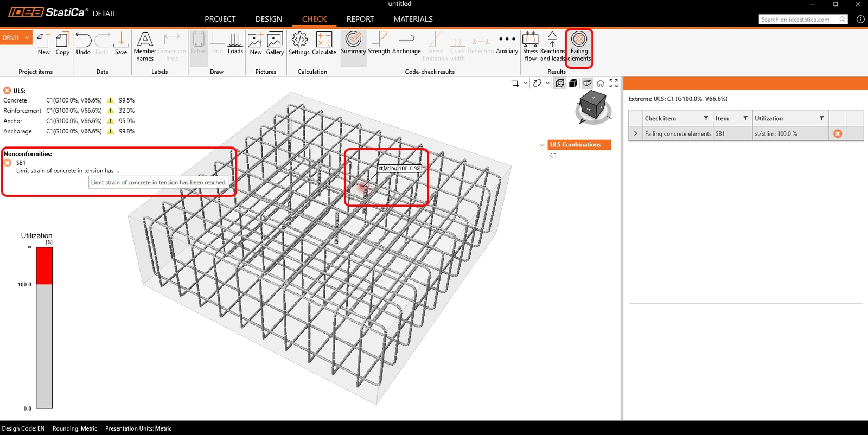The width and height of the screenshot is (868, 435).
Task: Switch to the REPORT tab
Action: pos(360,19)
